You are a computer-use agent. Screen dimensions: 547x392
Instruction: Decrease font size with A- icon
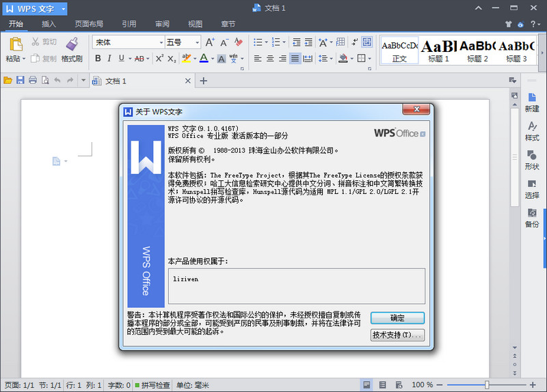pyautogui.click(x=224, y=42)
